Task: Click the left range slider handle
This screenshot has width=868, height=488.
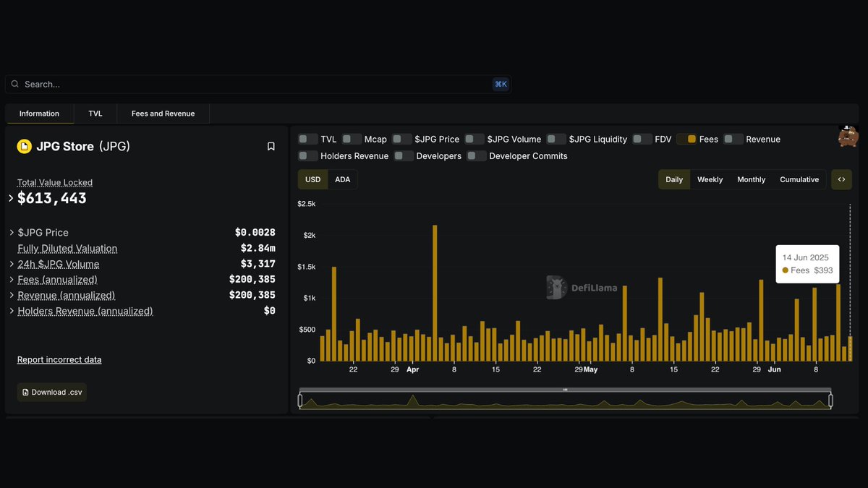Action: (x=300, y=400)
